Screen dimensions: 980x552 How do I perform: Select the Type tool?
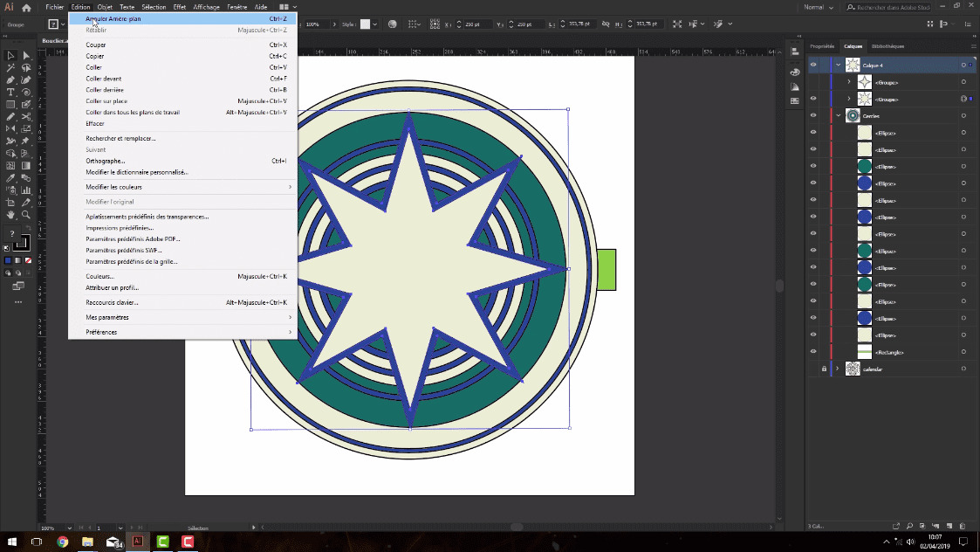point(11,91)
